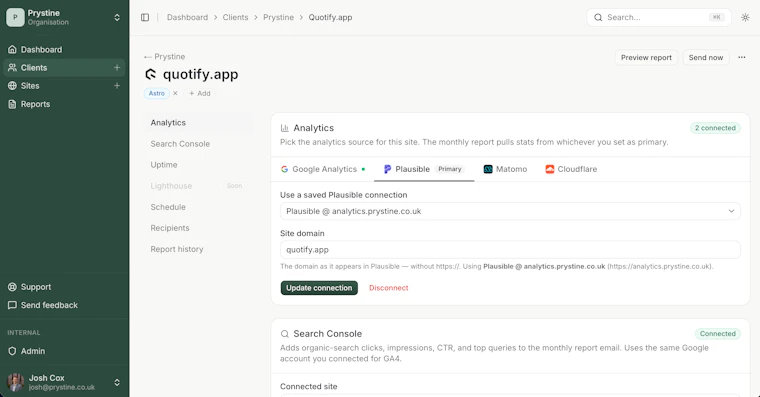The width and height of the screenshot is (760, 397).
Task: Click the Astro tag
Action: [x=157, y=94]
